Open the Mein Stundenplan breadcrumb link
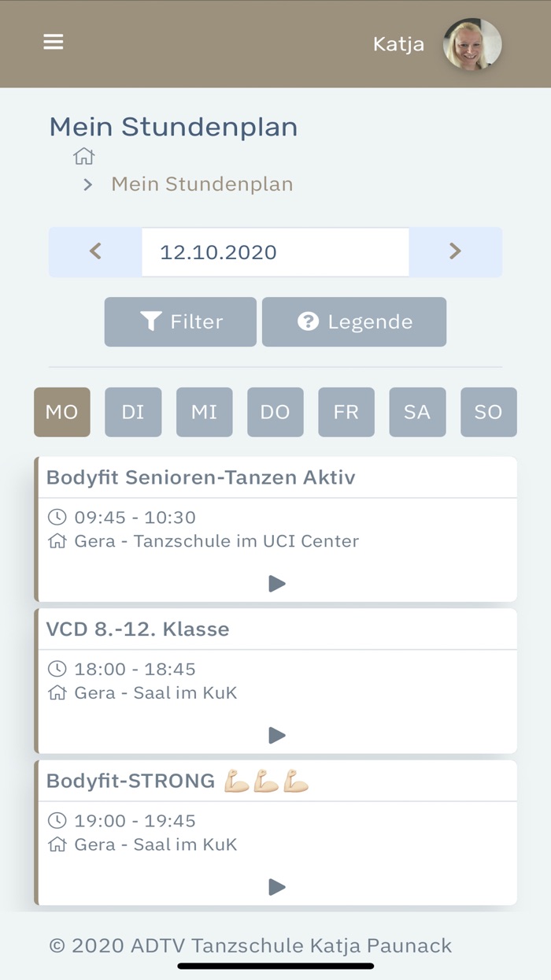 (202, 184)
